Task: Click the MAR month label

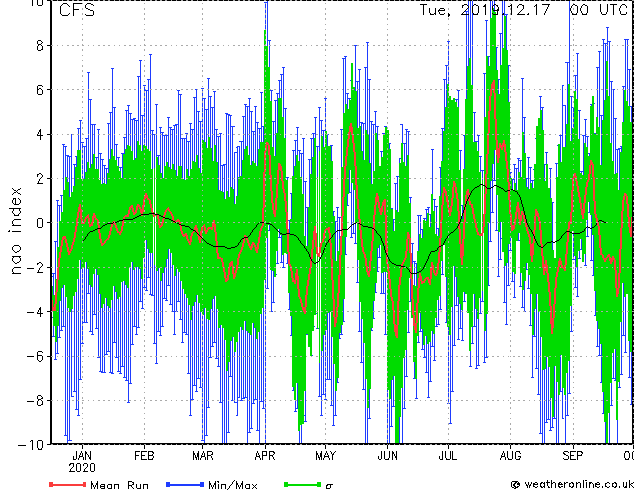Action: tap(203, 456)
